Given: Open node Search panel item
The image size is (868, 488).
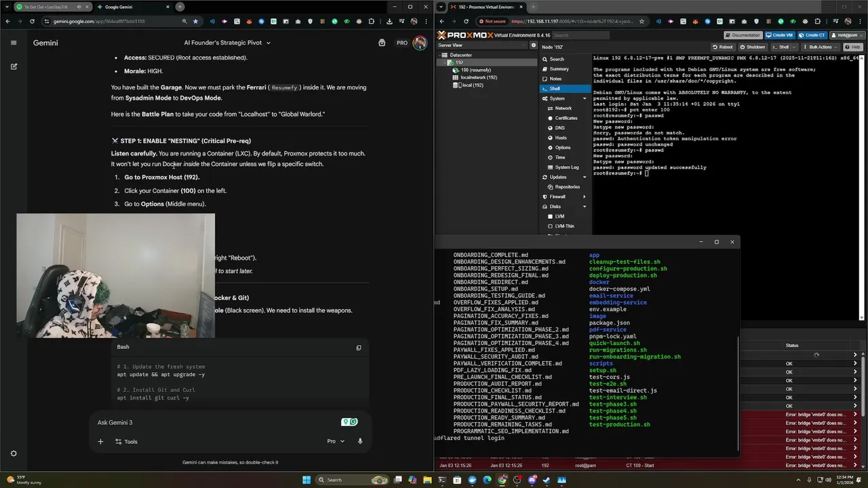Looking at the screenshot, I should point(566,59).
